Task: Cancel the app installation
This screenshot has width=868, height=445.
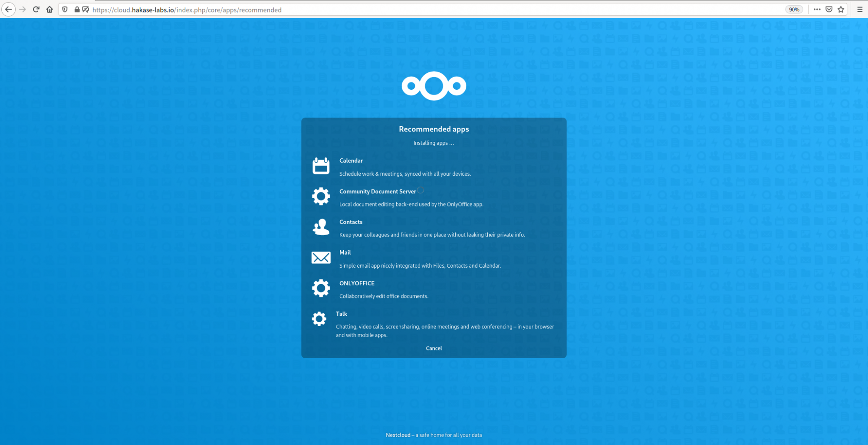Action: click(434, 348)
